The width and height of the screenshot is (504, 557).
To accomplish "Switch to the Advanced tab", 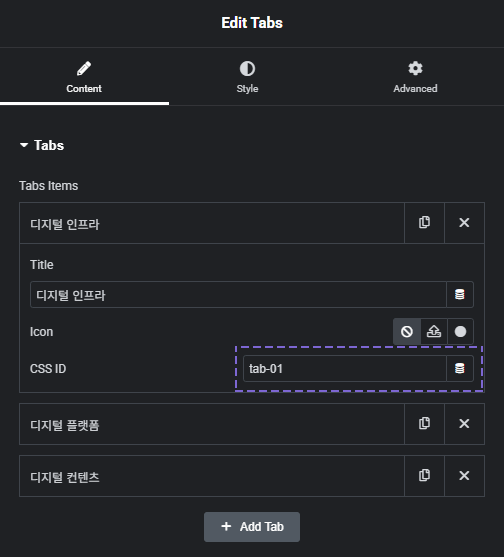I will pyautogui.click(x=415, y=77).
